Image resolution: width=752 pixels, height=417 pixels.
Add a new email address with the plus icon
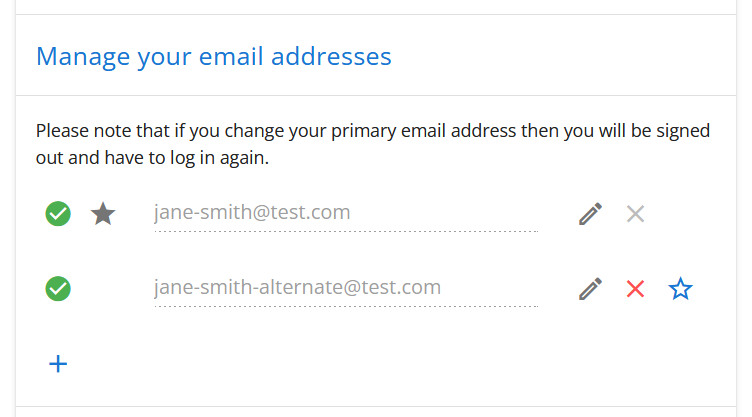coord(59,364)
